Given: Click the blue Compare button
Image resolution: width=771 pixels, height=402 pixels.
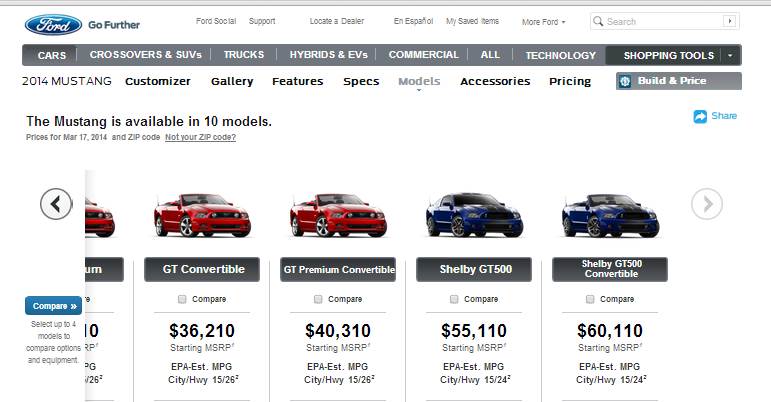Looking at the screenshot, I should [x=54, y=306].
